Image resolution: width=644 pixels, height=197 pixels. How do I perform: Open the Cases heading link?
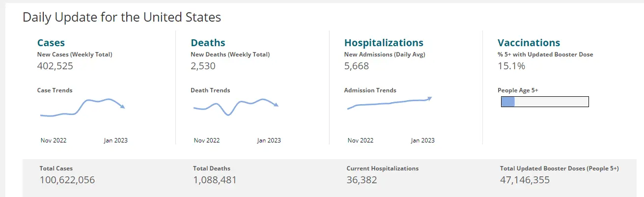(x=51, y=43)
